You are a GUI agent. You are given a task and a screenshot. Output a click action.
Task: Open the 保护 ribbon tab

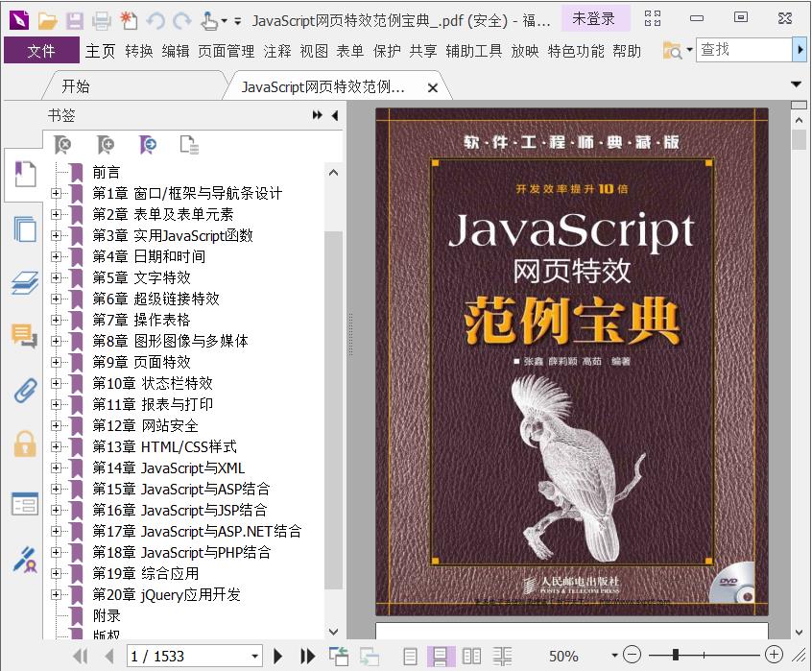pyautogui.click(x=387, y=51)
